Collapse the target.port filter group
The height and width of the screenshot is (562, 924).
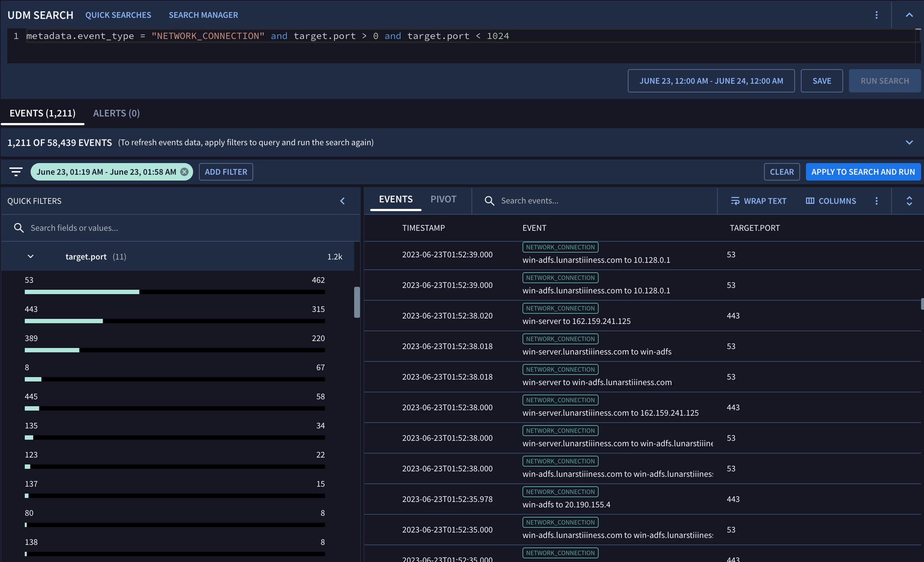(31, 257)
